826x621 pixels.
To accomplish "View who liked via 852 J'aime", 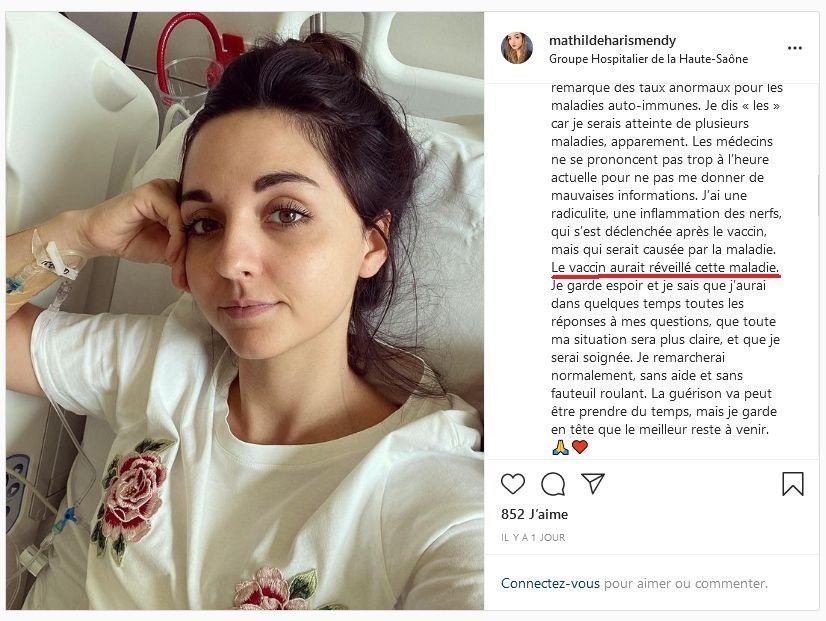I will coord(535,514).
